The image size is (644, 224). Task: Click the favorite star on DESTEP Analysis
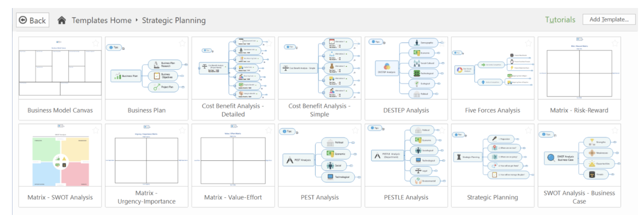(442, 44)
